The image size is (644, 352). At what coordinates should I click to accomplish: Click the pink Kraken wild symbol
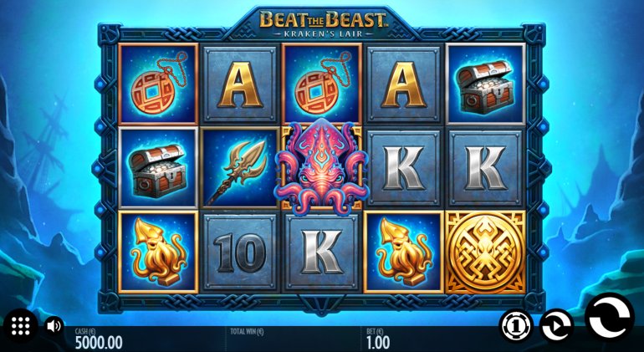click(x=322, y=166)
